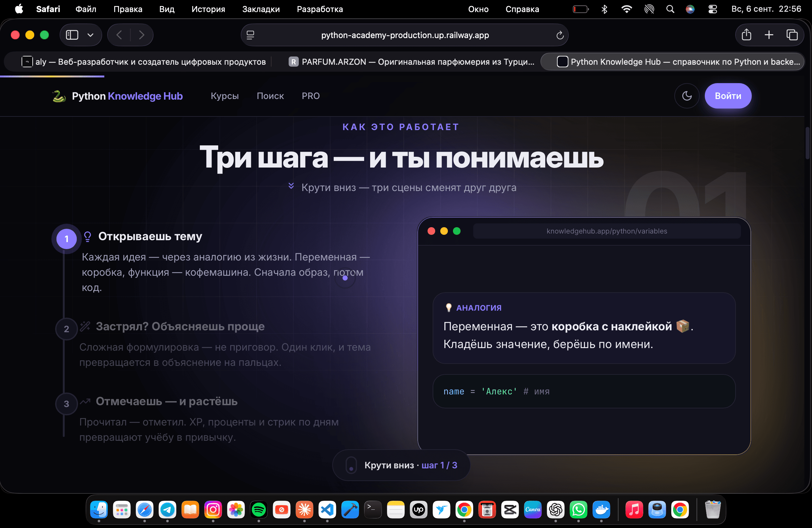Open Telegram from the Dock

[167, 510]
